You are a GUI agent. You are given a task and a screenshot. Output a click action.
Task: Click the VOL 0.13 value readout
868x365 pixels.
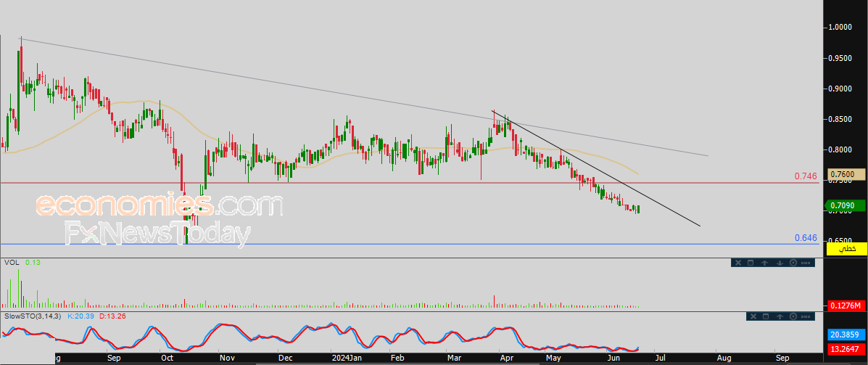32,262
